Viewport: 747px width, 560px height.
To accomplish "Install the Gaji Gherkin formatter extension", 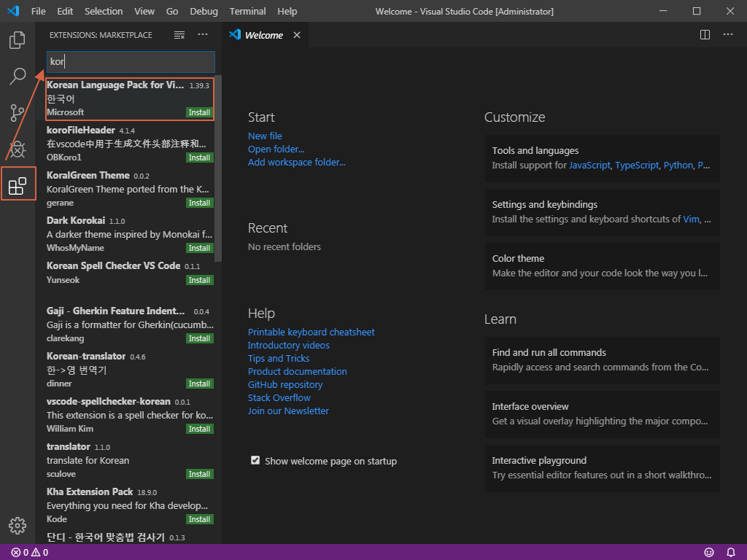I will pyautogui.click(x=199, y=338).
